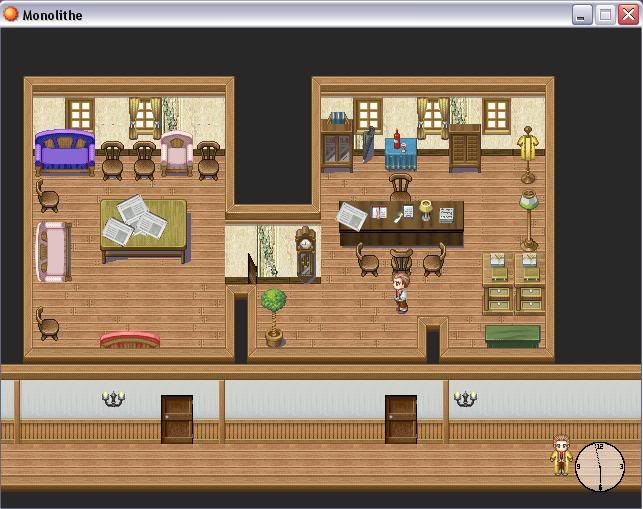Click the green bench in the right room
Viewport: 643px width, 509px height.
coord(513,334)
